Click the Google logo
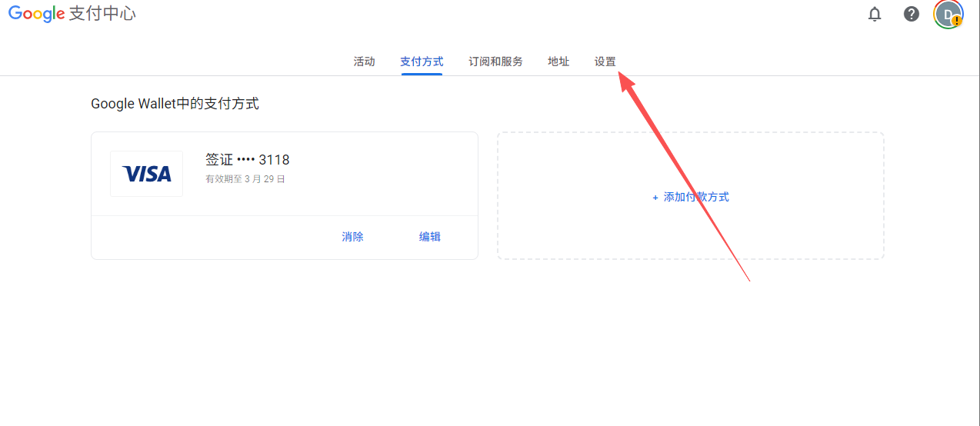 coord(36,14)
